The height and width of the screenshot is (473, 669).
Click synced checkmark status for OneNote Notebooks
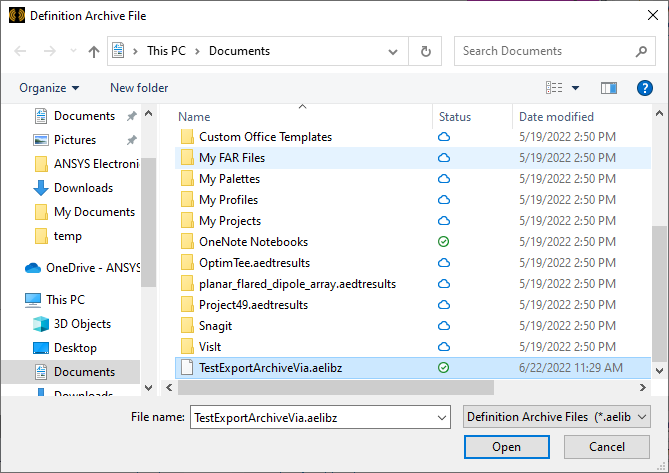click(x=444, y=242)
